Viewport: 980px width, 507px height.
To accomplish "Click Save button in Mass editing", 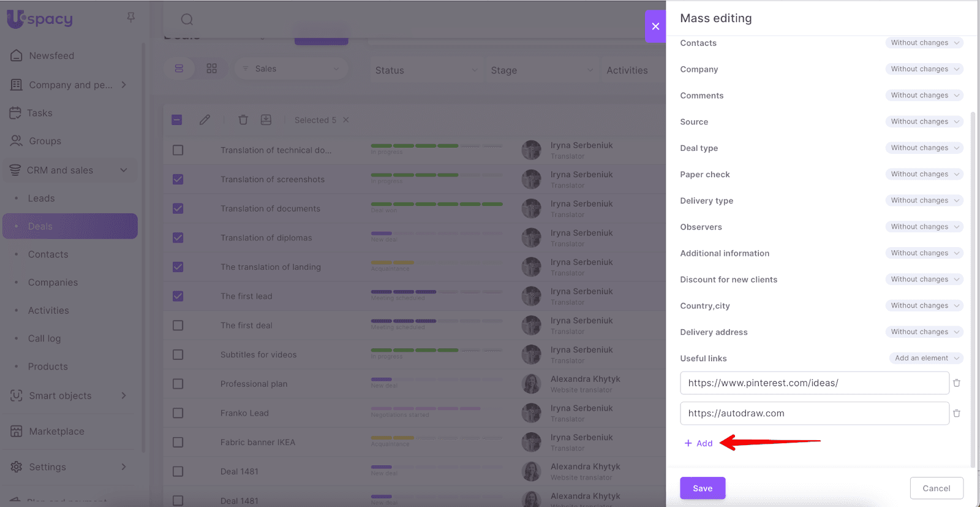I will tap(703, 488).
